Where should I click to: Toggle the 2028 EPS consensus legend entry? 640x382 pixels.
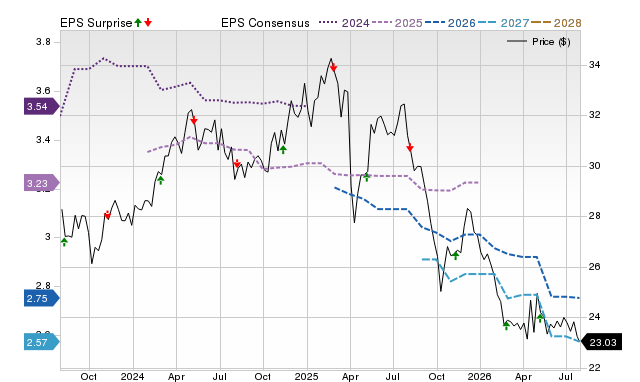coord(556,23)
